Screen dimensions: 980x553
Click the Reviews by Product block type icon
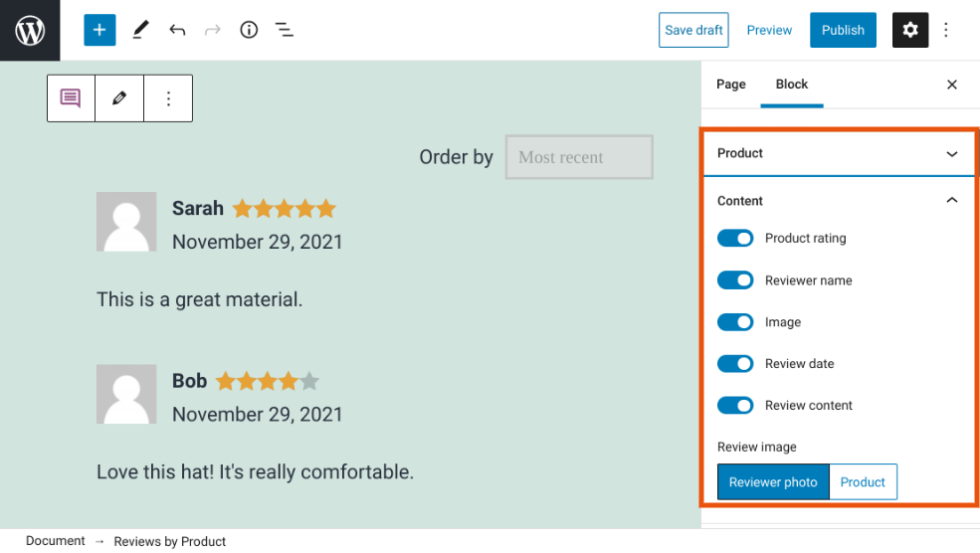click(x=71, y=98)
